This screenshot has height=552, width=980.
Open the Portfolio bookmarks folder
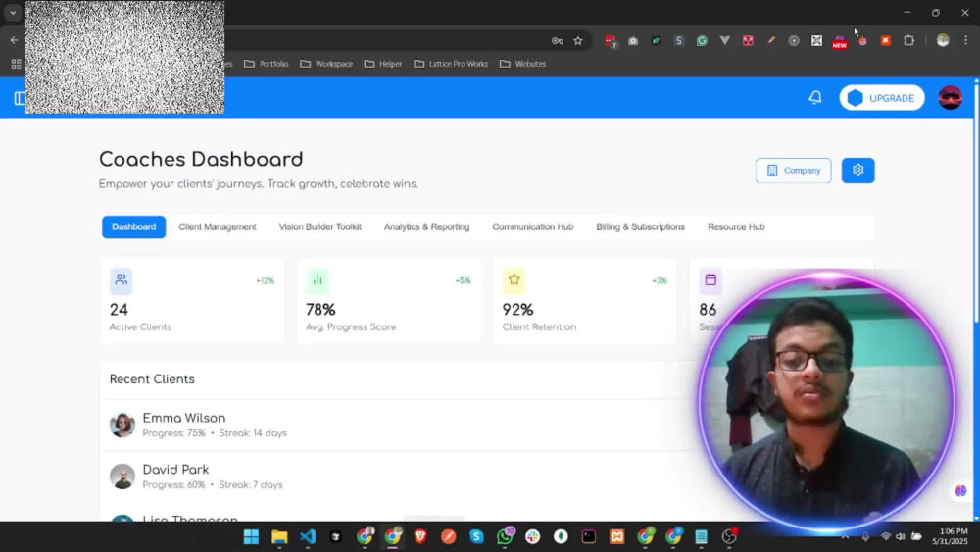[x=267, y=64]
